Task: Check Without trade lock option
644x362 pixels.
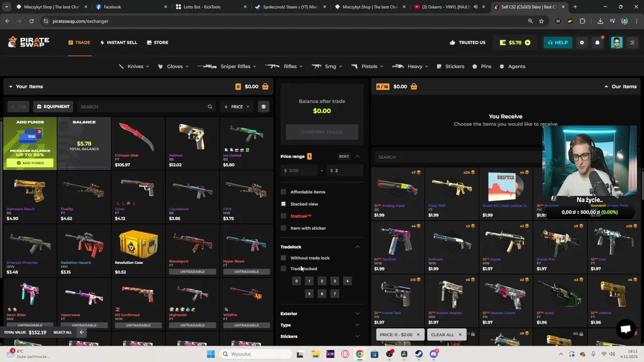Action: pos(283,258)
